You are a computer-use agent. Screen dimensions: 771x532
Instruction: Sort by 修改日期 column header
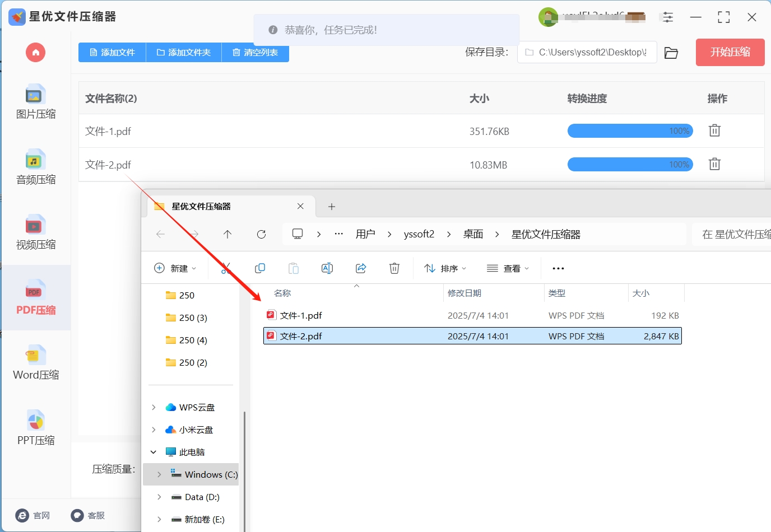465,293
